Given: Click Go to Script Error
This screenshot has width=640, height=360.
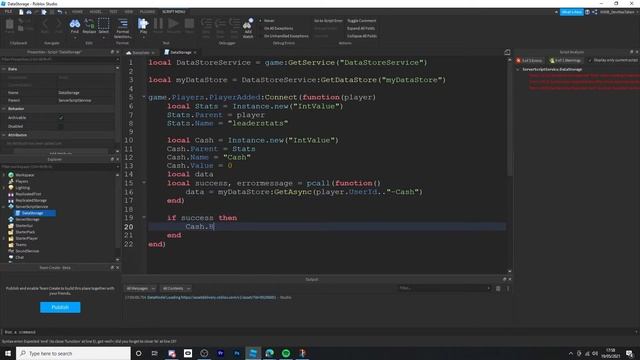Looking at the screenshot, I should (328, 20).
